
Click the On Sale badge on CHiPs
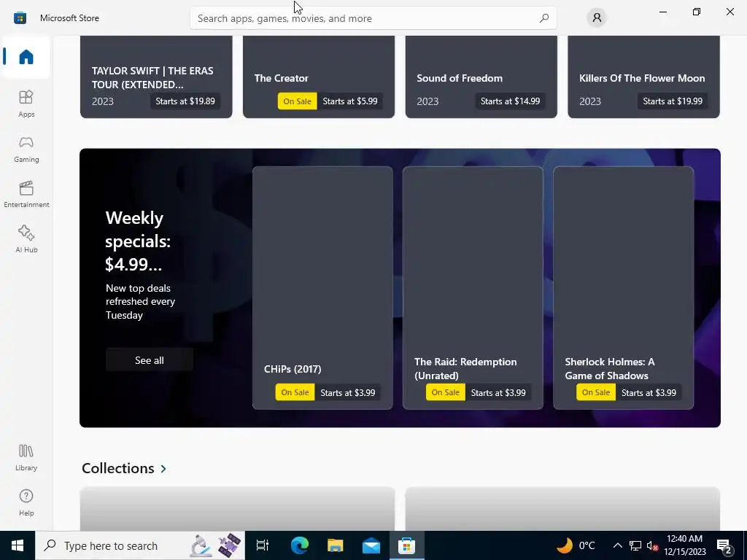[x=295, y=392]
